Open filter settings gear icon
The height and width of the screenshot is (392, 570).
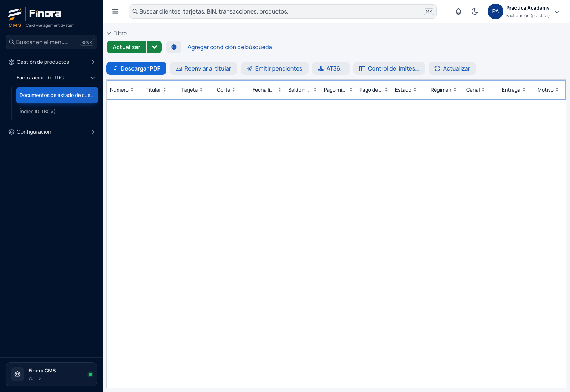pos(174,47)
